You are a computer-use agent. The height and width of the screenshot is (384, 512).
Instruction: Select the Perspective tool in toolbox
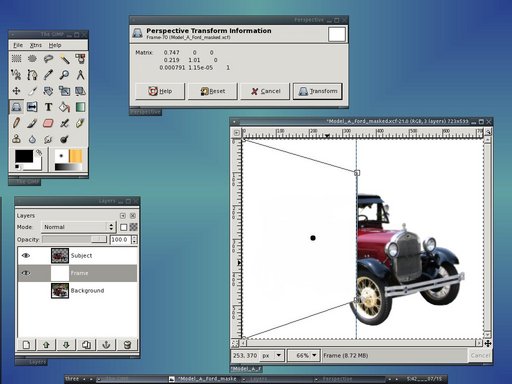pyautogui.click(x=16, y=107)
